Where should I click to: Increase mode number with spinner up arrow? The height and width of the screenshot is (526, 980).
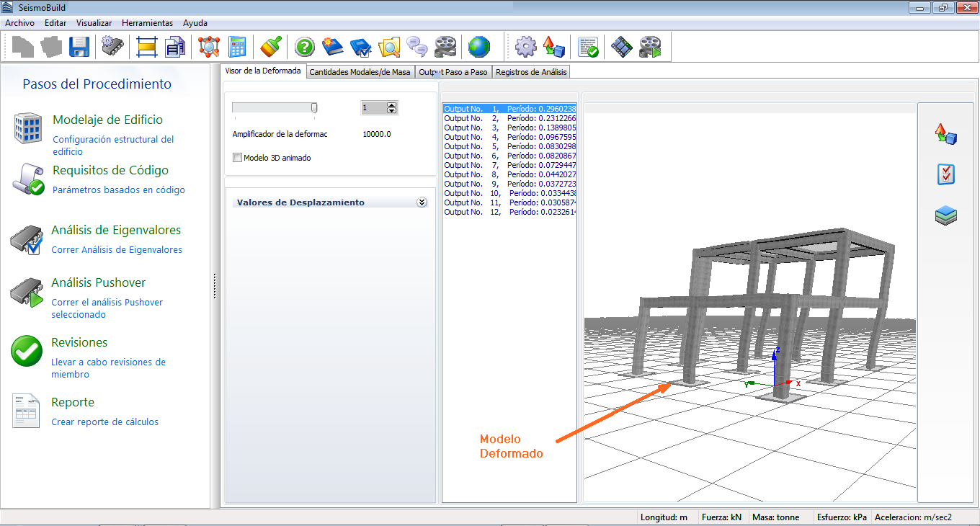tap(391, 105)
